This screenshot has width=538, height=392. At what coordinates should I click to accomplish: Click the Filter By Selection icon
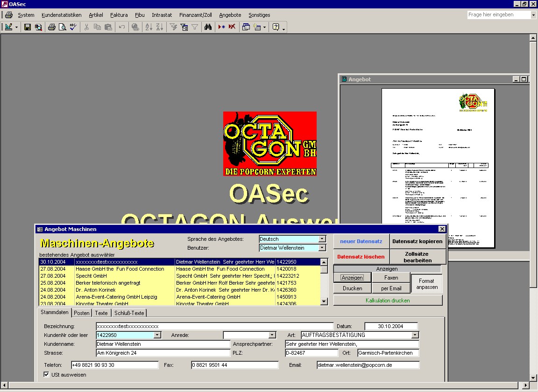pyautogui.click(x=173, y=27)
